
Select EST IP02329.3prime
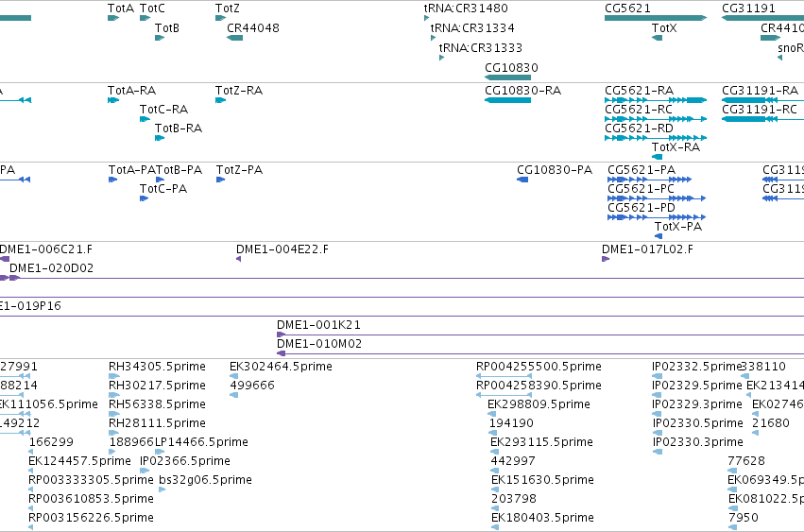(x=697, y=404)
